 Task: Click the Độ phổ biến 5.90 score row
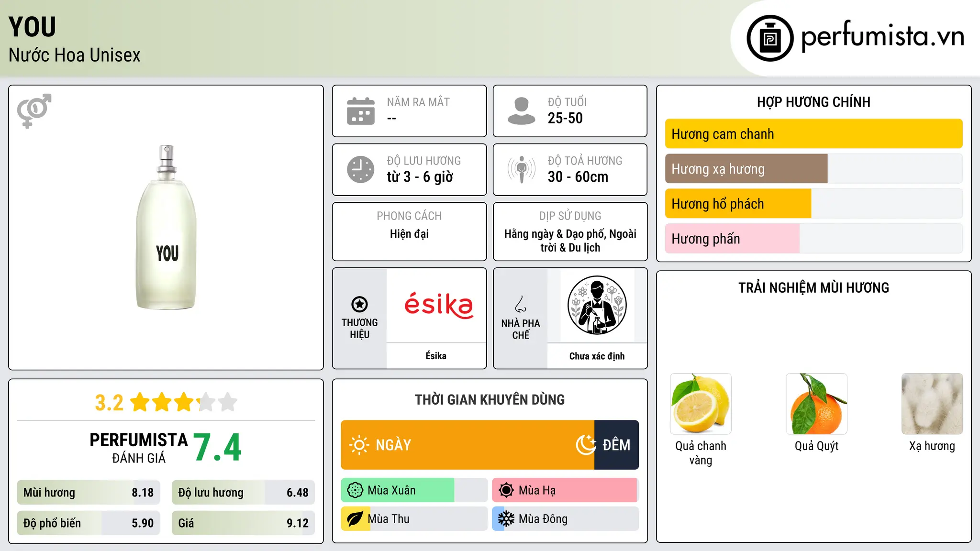(x=89, y=523)
